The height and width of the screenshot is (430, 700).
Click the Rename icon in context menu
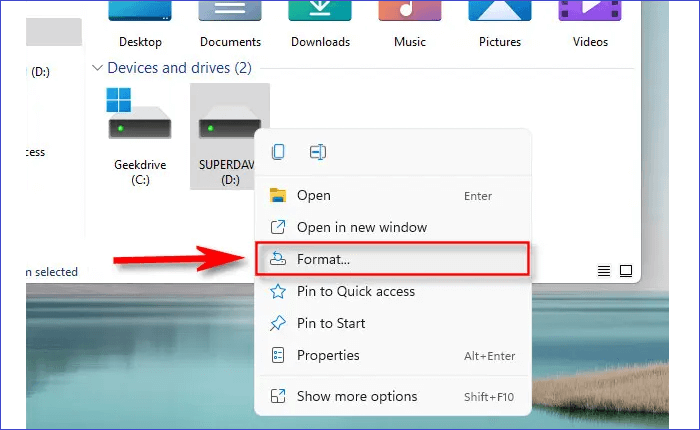coord(318,152)
